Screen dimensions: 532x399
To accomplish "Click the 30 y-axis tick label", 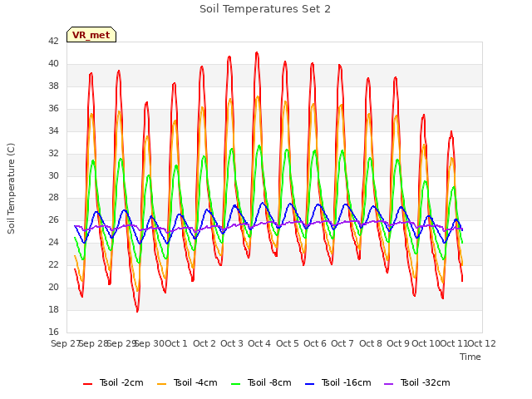I will tap(53, 175).
